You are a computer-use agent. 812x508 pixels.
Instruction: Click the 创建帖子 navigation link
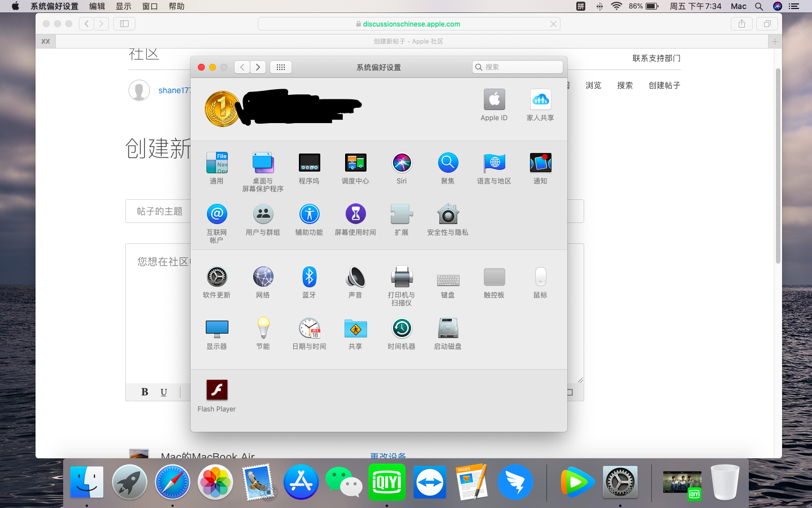tap(664, 85)
